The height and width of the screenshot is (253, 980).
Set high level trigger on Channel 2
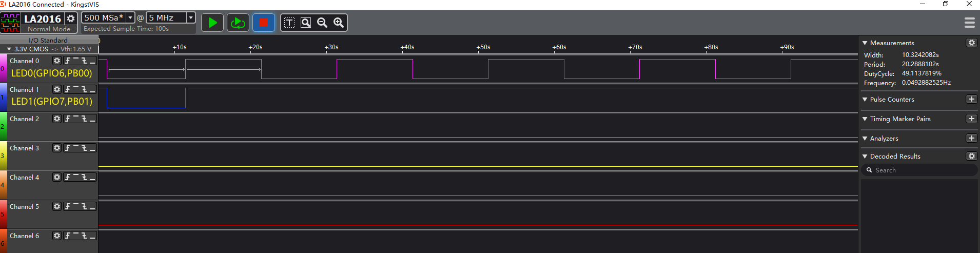(76, 119)
